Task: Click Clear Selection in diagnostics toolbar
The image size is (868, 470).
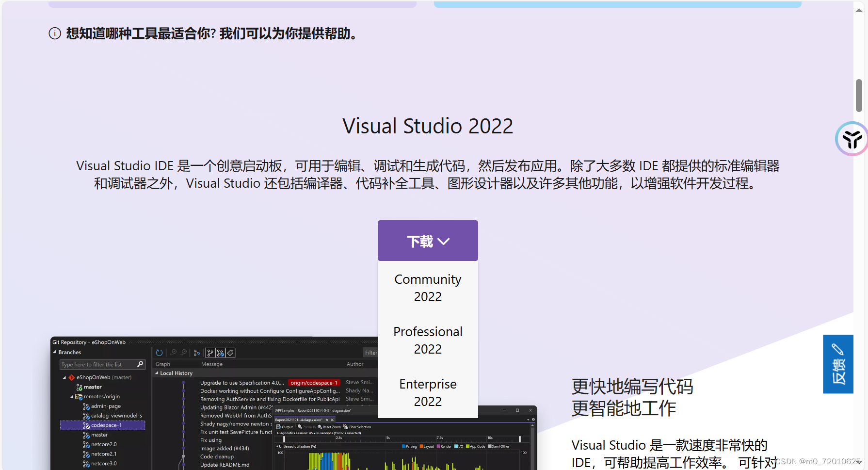Action: (357, 427)
